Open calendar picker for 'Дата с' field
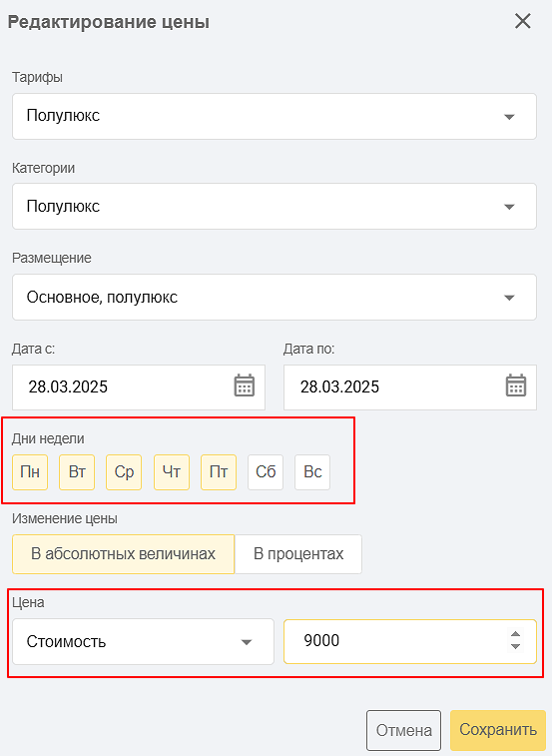This screenshot has height=756, width=552. (245, 385)
